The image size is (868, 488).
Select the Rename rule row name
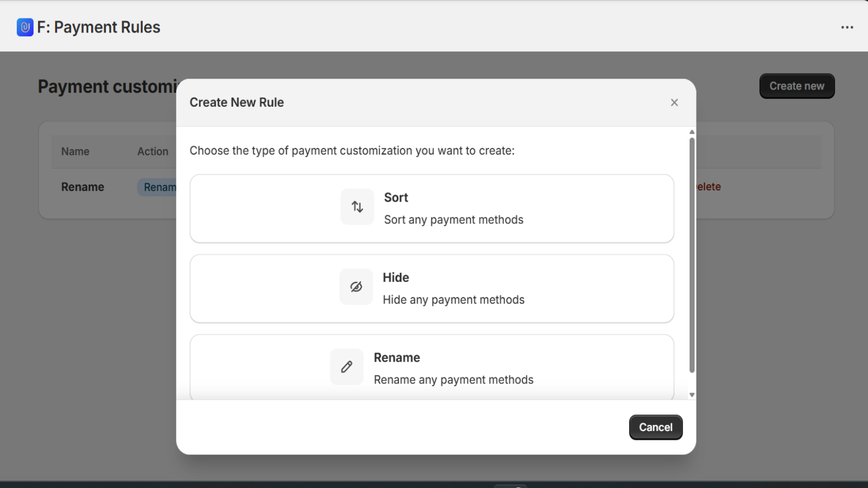pos(82,187)
